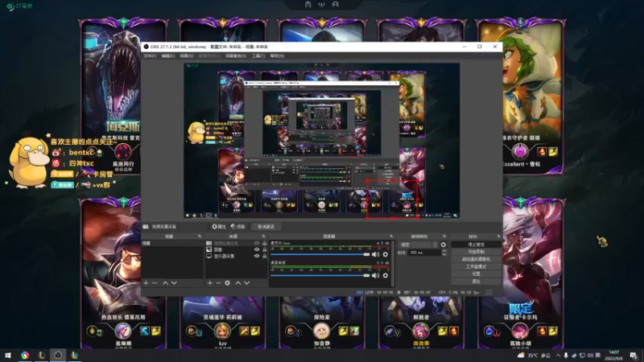Toggle lock on 图像 source
This screenshot has height=362, width=644.
265,249
